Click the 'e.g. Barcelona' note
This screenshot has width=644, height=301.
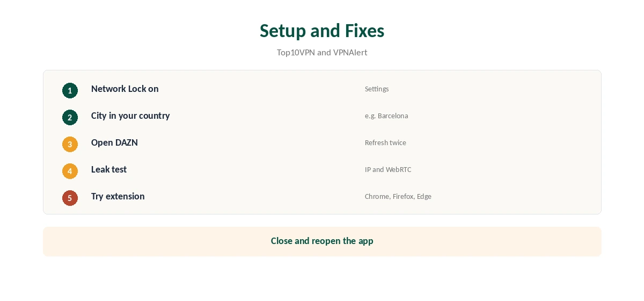(x=386, y=116)
